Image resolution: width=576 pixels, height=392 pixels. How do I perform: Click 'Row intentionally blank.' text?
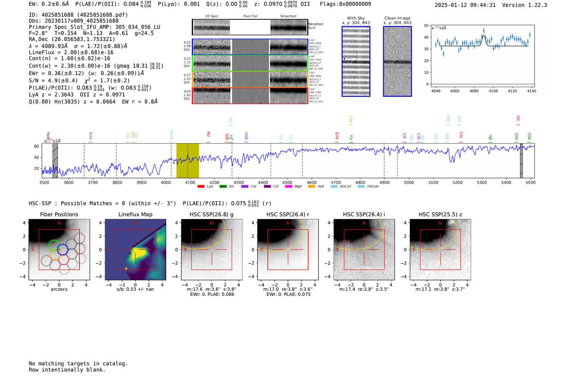point(67,370)
